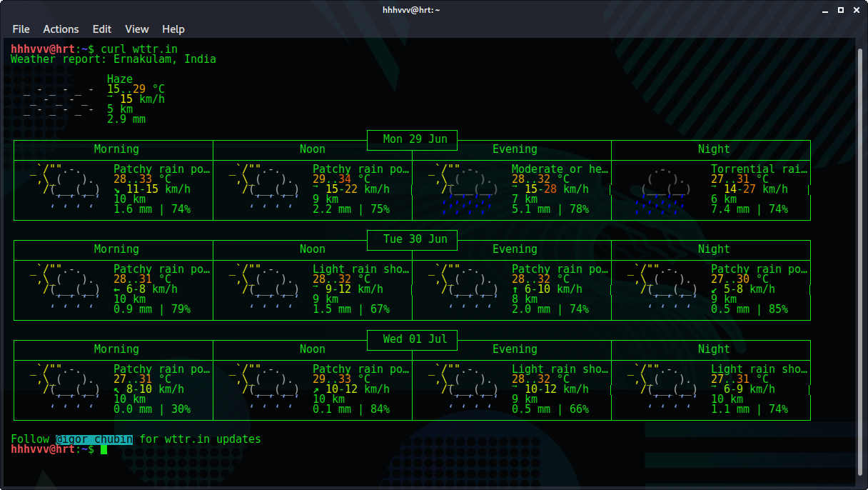868x490 pixels.
Task: Open the View menu
Action: pos(137,29)
